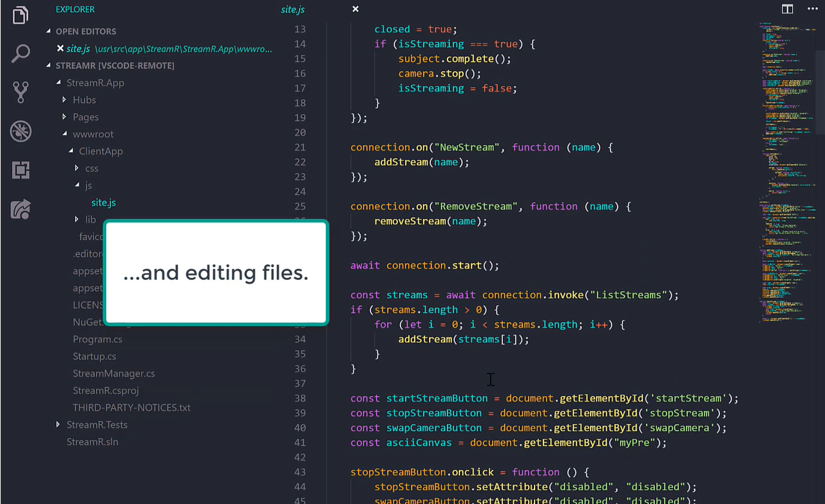
Task: Open the Explorer view in activity bar
Action: (21, 15)
